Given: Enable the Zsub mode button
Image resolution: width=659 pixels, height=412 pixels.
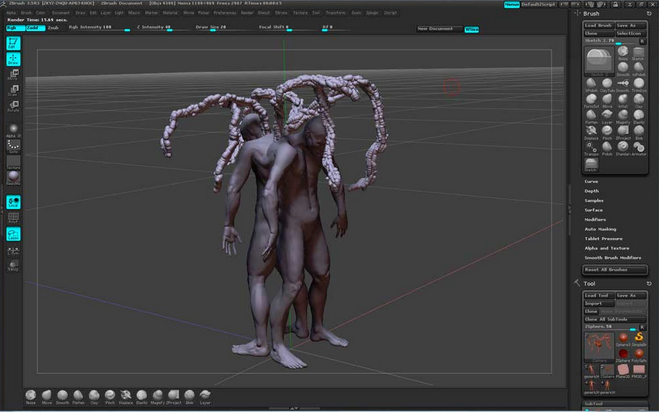Looking at the screenshot, I should [x=53, y=28].
